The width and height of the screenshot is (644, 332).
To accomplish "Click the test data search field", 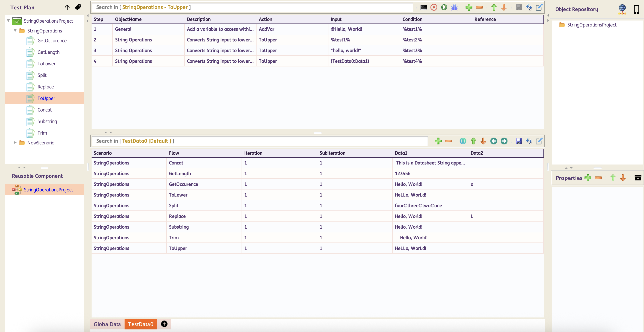I will [260, 141].
